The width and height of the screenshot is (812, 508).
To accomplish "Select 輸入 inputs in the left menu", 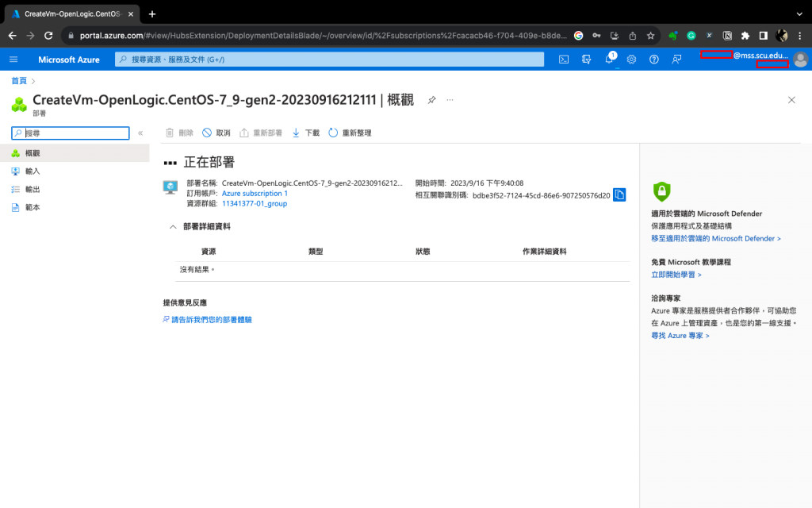I will [x=75, y=171].
